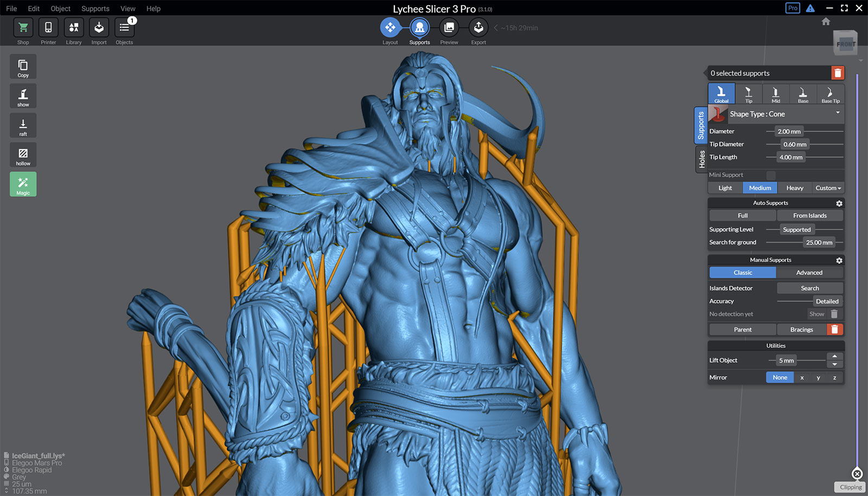Open the hollow tool

23,155
